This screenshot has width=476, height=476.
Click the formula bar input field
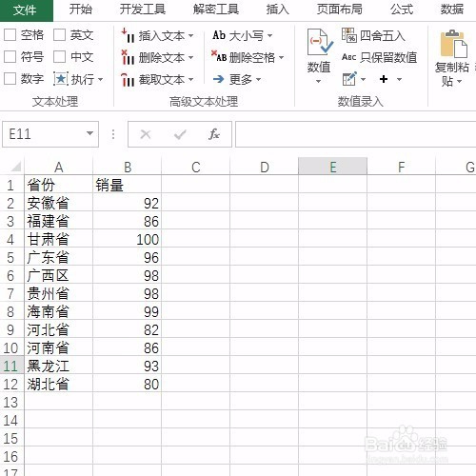(x=355, y=134)
